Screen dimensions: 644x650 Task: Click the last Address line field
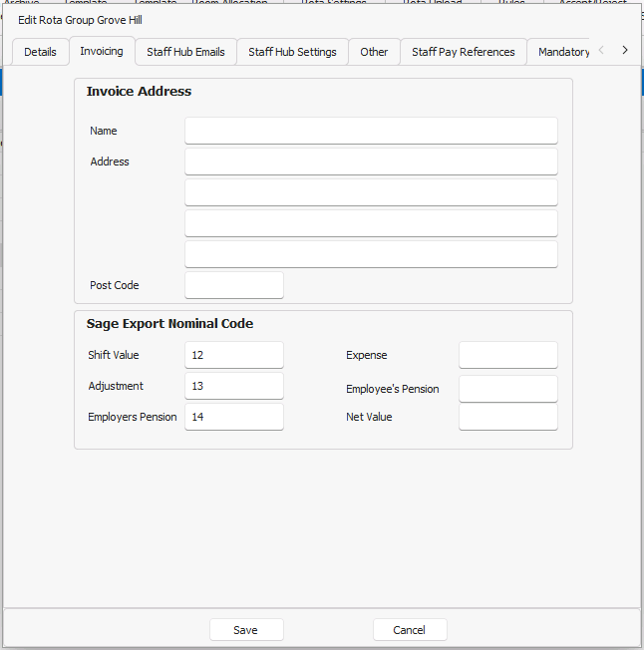click(x=371, y=254)
